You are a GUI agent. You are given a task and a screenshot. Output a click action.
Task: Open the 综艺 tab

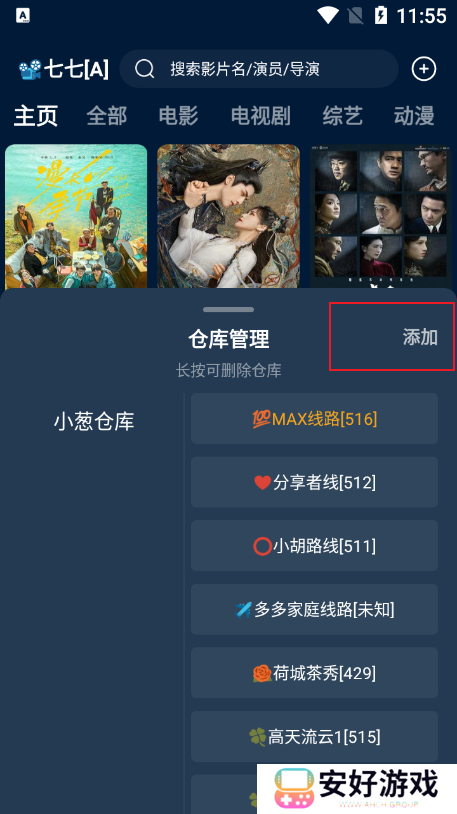pos(342,115)
